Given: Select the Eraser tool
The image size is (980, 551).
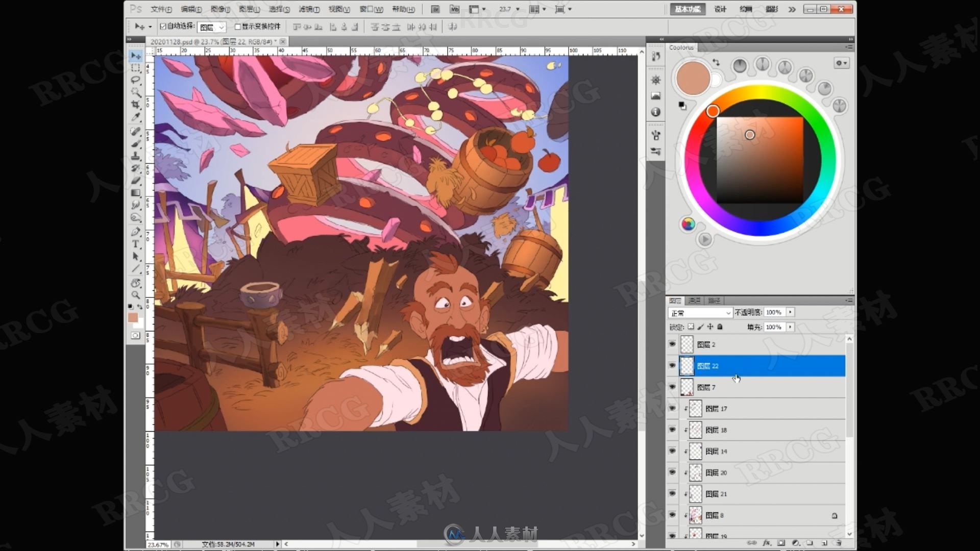Looking at the screenshot, I should pos(135,181).
